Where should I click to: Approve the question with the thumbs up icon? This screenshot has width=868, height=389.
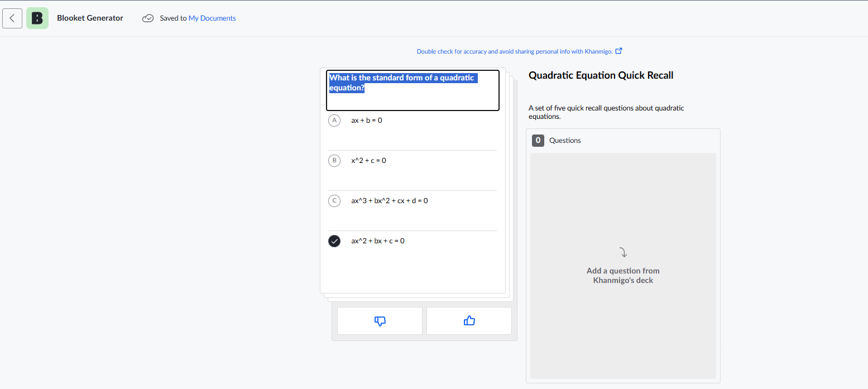[469, 320]
